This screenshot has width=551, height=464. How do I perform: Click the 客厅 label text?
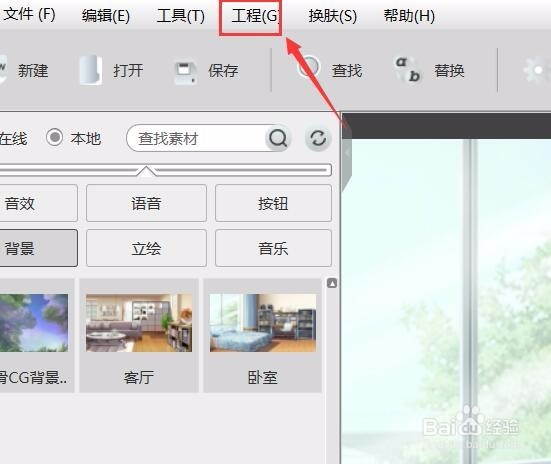(138, 378)
